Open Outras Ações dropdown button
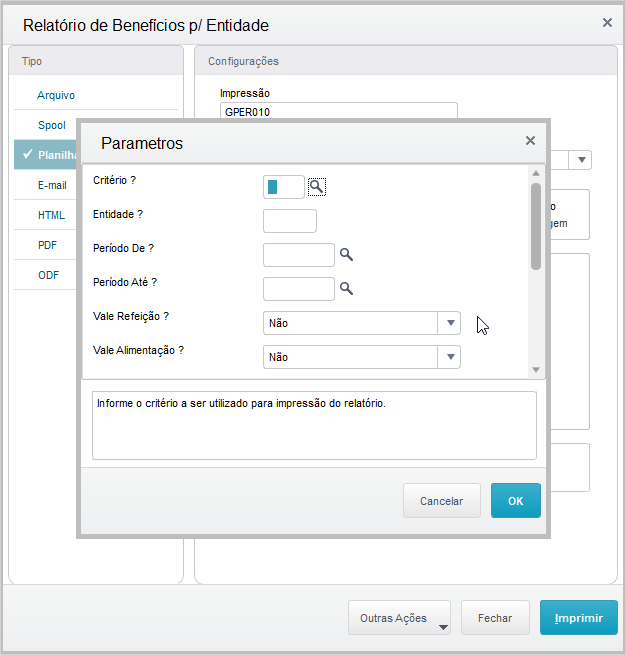The image size is (626, 655). pos(399,618)
